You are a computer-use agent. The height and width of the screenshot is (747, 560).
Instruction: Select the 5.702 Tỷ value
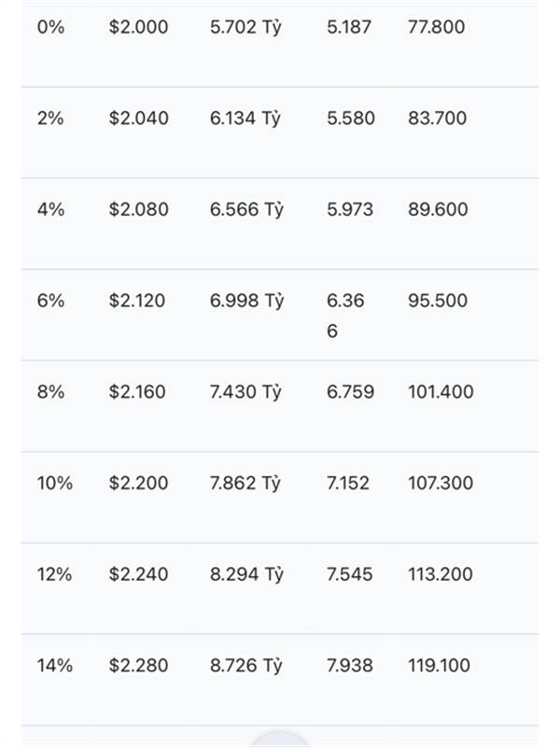pos(245,27)
